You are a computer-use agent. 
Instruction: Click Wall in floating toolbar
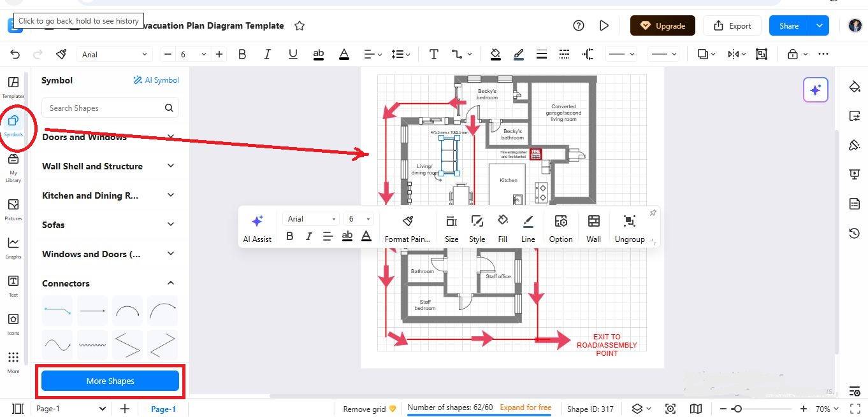point(594,228)
